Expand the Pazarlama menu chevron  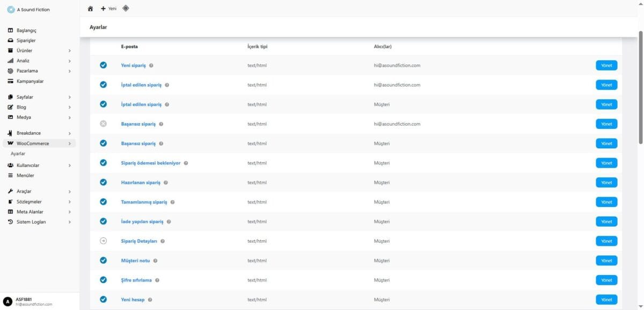[70, 71]
